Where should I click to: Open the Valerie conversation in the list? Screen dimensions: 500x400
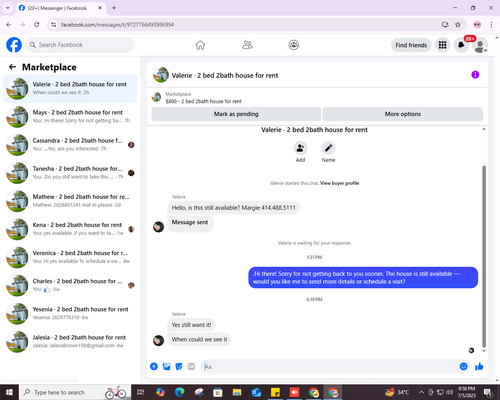click(70, 88)
